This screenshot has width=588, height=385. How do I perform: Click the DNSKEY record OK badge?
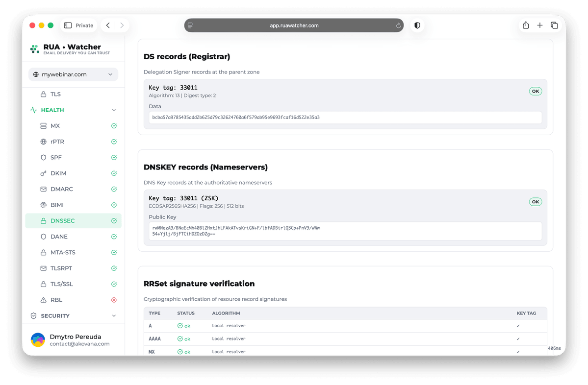[x=535, y=201]
